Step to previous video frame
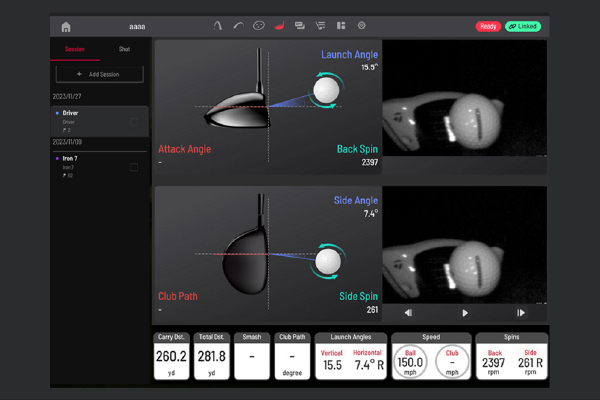Image resolution: width=600 pixels, height=400 pixels. coord(408,313)
